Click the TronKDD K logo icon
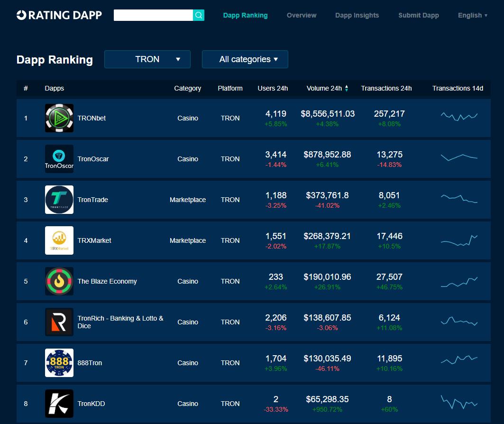This screenshot has height=424, width=504. (x=59, y=404)
